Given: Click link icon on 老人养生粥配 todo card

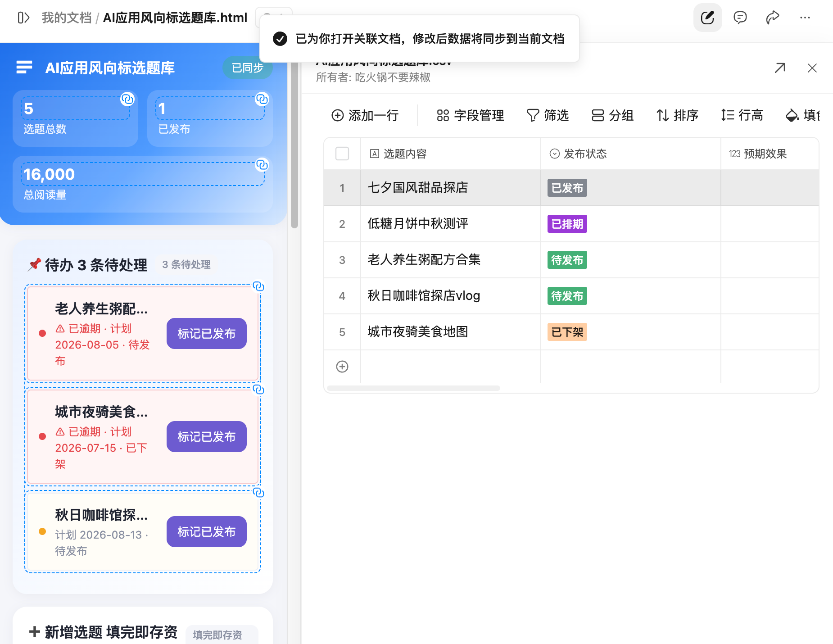Looking at the screenshot, I should (258, 286).
